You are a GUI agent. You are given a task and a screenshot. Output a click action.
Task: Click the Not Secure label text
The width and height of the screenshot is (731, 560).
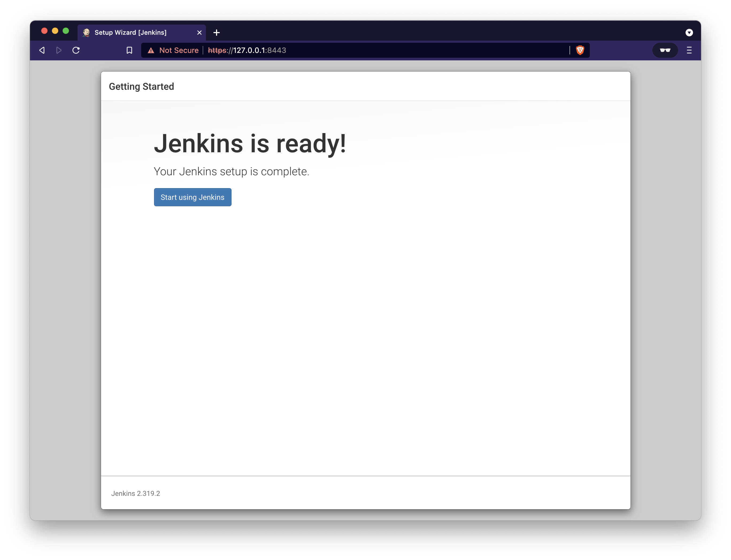pyautogui.click(x=179, y=50)
